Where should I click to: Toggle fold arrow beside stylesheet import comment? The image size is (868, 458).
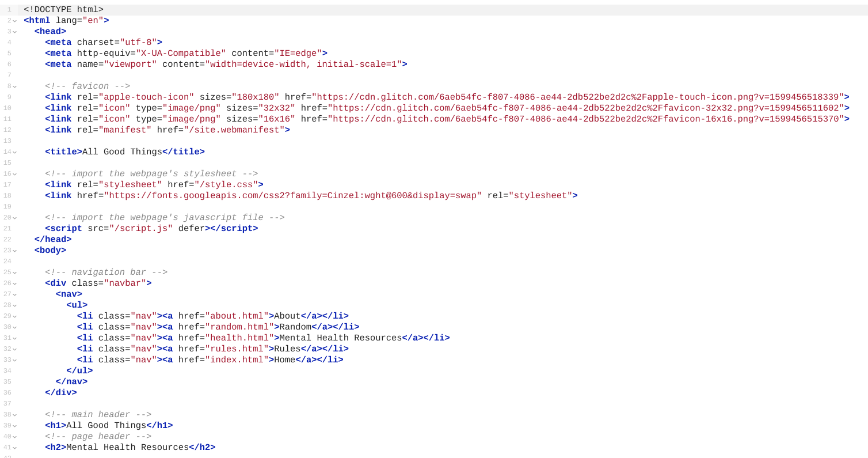15,174
